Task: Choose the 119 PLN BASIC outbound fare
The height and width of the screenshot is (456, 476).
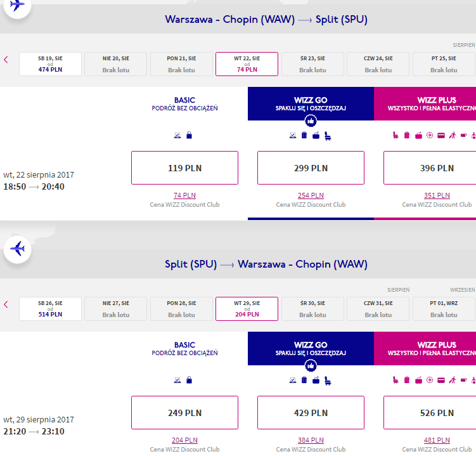Action: [x=184, y=167]
